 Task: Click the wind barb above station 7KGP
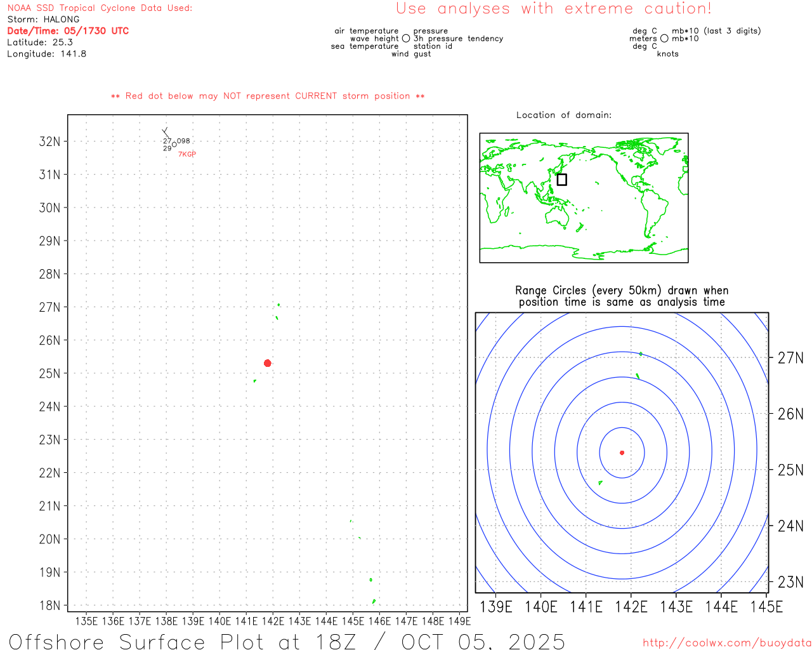165,132
